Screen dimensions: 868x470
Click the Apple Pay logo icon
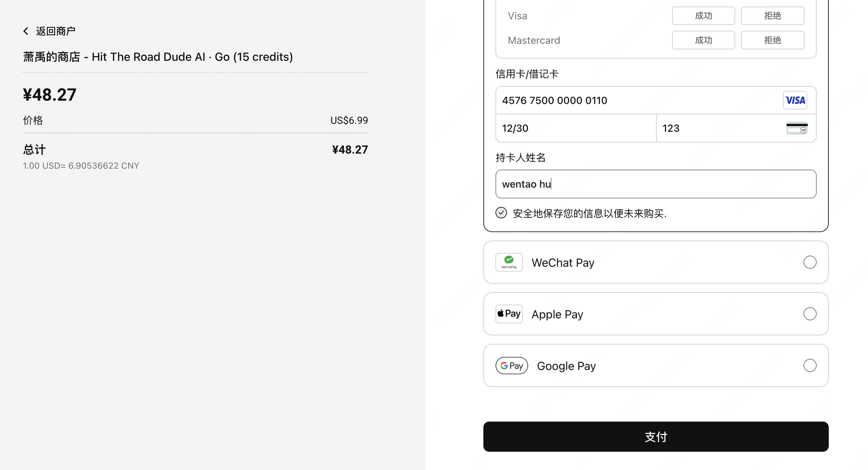509,314
